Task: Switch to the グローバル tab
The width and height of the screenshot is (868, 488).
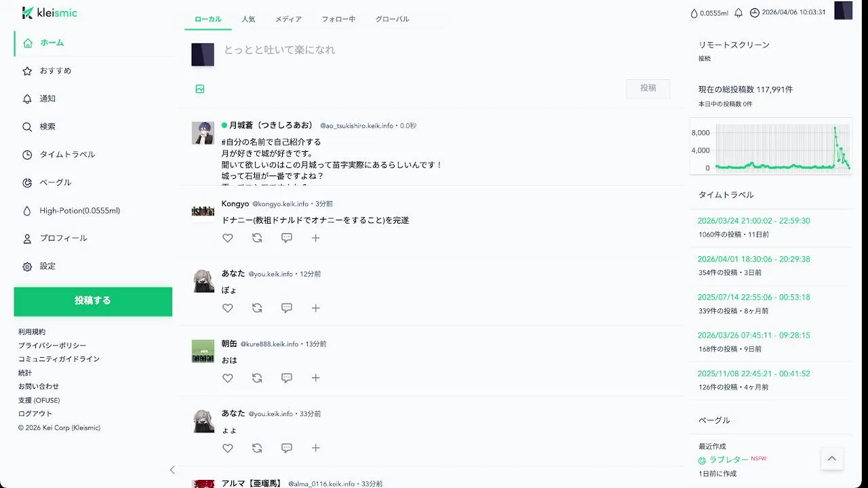Action: (x=392, y=19)
